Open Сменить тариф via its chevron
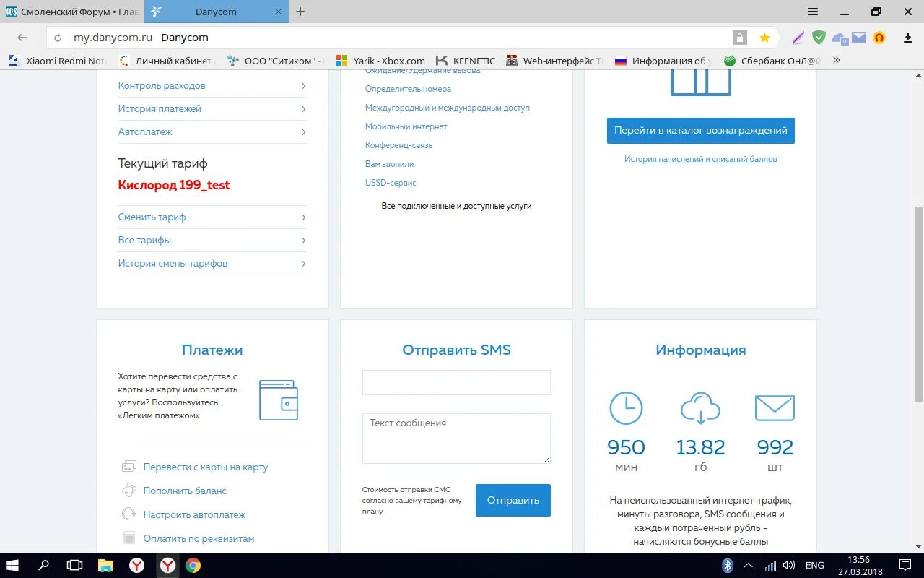 point(303,217)
